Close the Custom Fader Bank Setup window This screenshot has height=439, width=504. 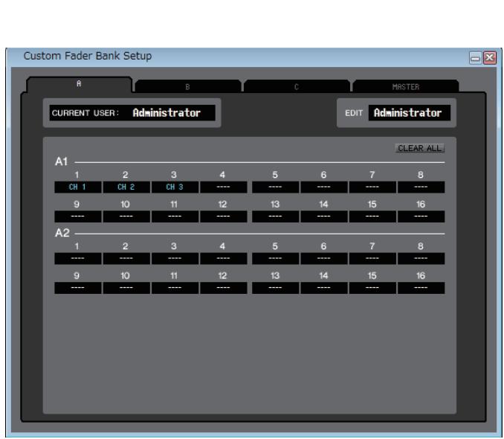(x=490, y=58)
